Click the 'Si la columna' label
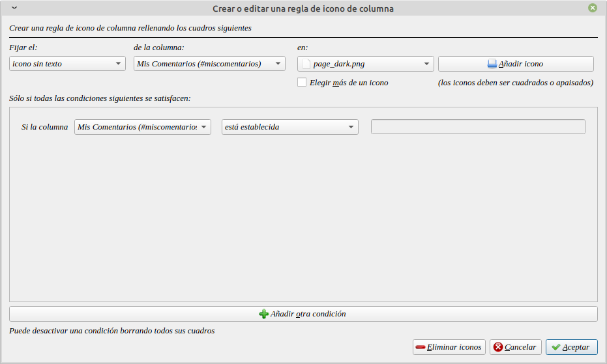607x364 pixels. click(44, 127)
